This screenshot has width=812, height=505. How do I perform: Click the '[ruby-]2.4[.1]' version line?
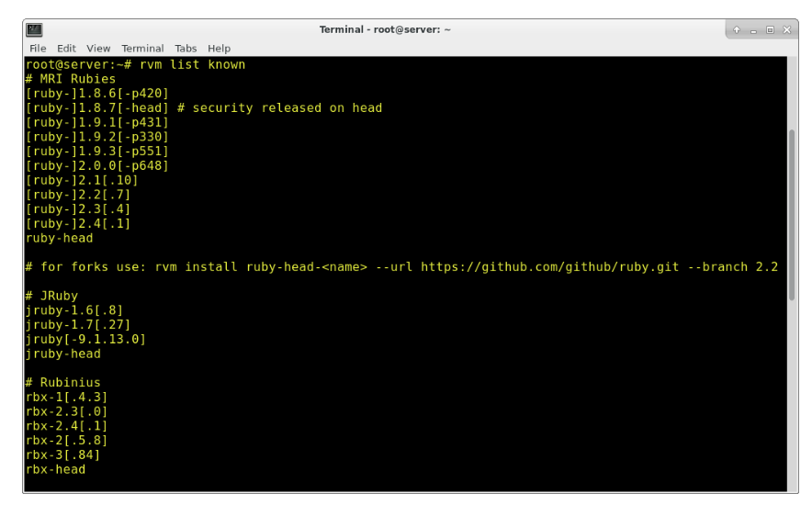tap(78, 223)
